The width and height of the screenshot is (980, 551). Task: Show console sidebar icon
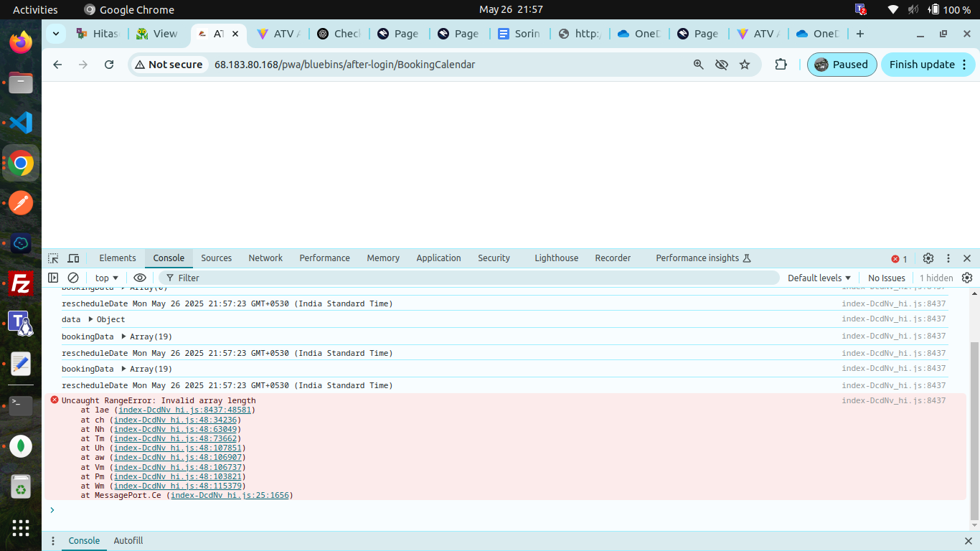point(53,278)
